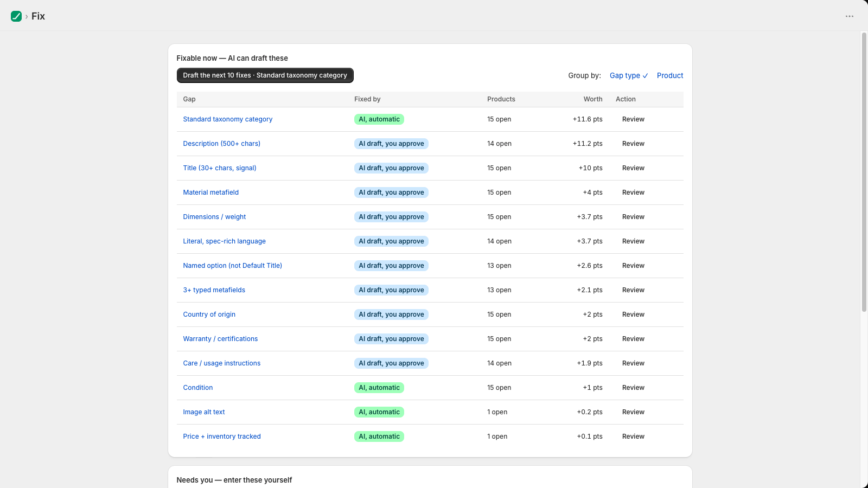This screenshot has width=868, height=488.
Task: Review the Warranty / certifications row
Action: 633,339
